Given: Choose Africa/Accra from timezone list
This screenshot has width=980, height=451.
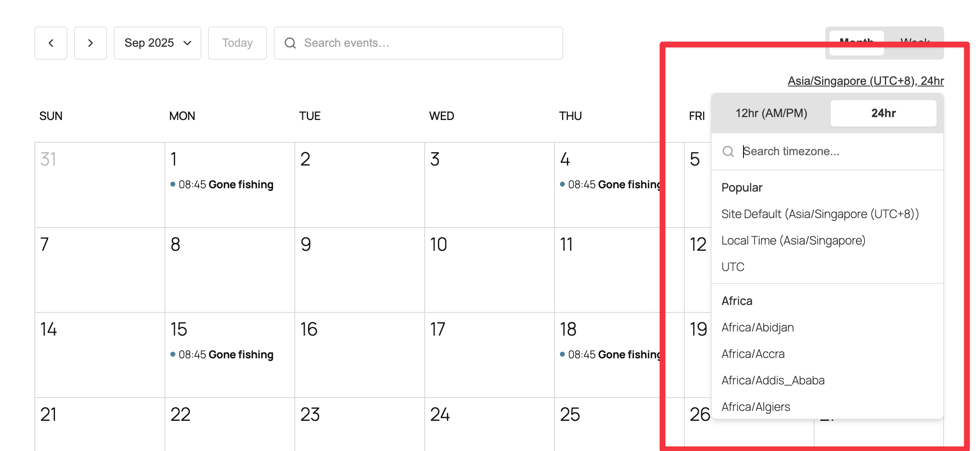Looking at the screenshot, I should pyautogui.click(x=753, y=354).
